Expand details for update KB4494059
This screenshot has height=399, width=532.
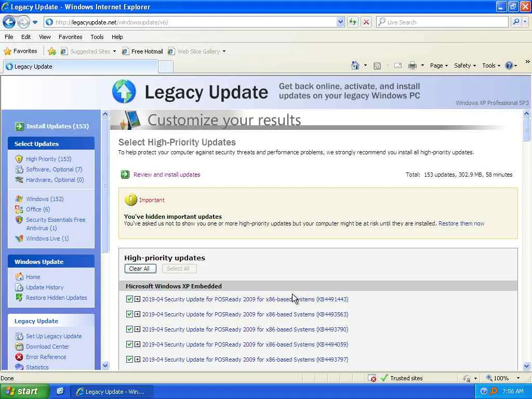(x=137, y=344)
